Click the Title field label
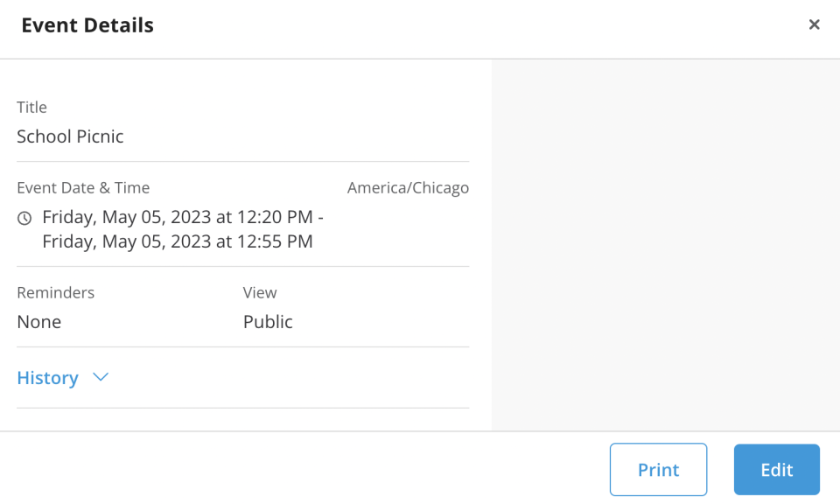The width and height of the screenshot is (840, 504). coord(31,107)
